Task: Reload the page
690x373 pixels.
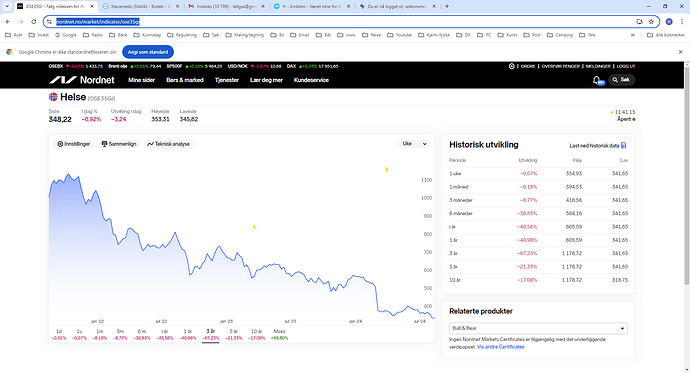Action: coord(33,22)
